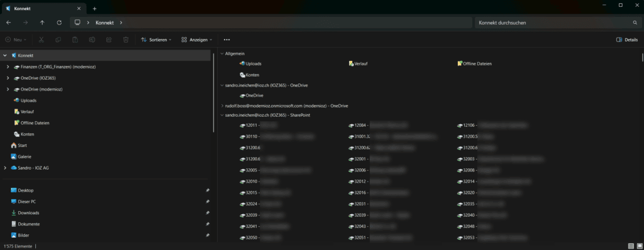
Task: Expand OneDrive (moderníoz) tree node
Action: pyautogui.click(x=8, y=89)
